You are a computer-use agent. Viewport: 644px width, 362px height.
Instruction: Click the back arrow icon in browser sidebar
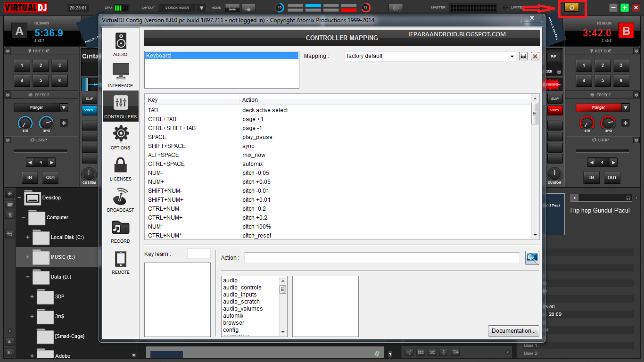coord(9,234)
